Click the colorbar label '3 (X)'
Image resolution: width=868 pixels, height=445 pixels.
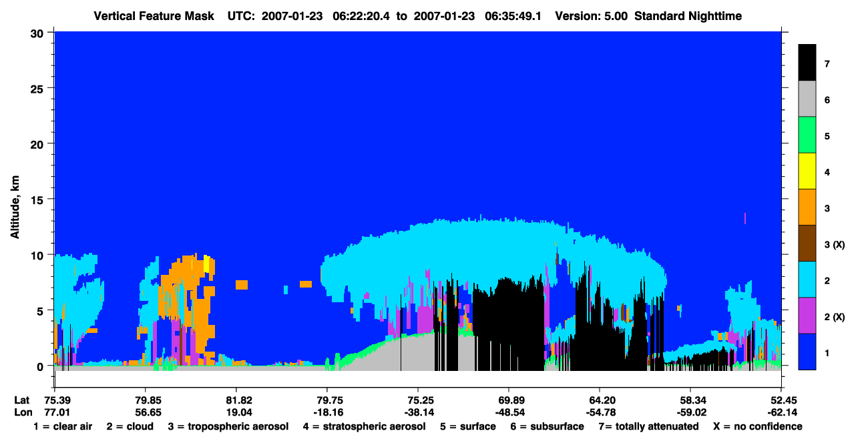[x=835, y=245]
